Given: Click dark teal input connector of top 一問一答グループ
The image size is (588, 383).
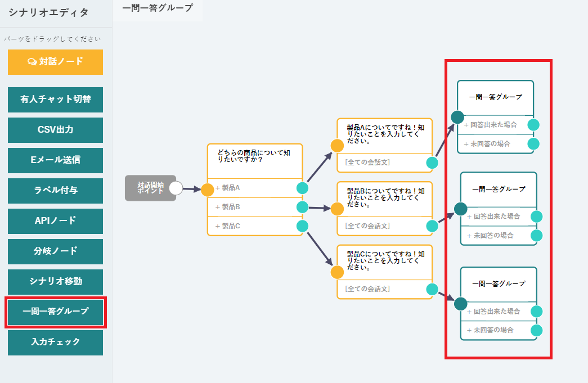Looking at the screenshot, I should [x=457, y=117].
